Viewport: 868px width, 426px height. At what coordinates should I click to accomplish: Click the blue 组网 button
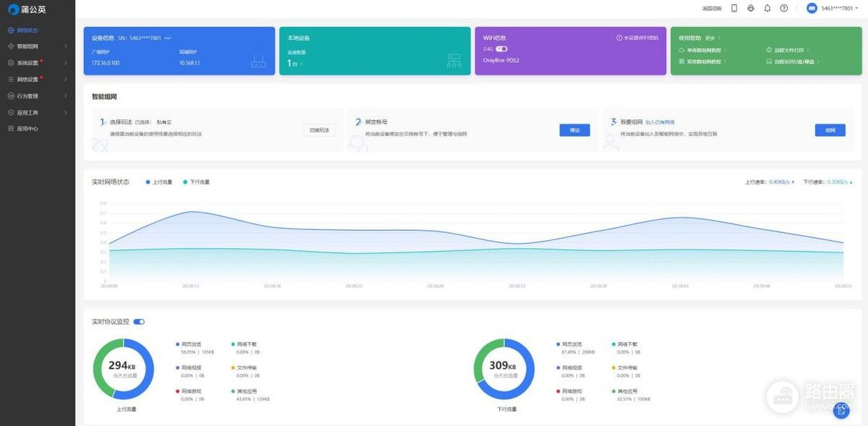point(830,130)
